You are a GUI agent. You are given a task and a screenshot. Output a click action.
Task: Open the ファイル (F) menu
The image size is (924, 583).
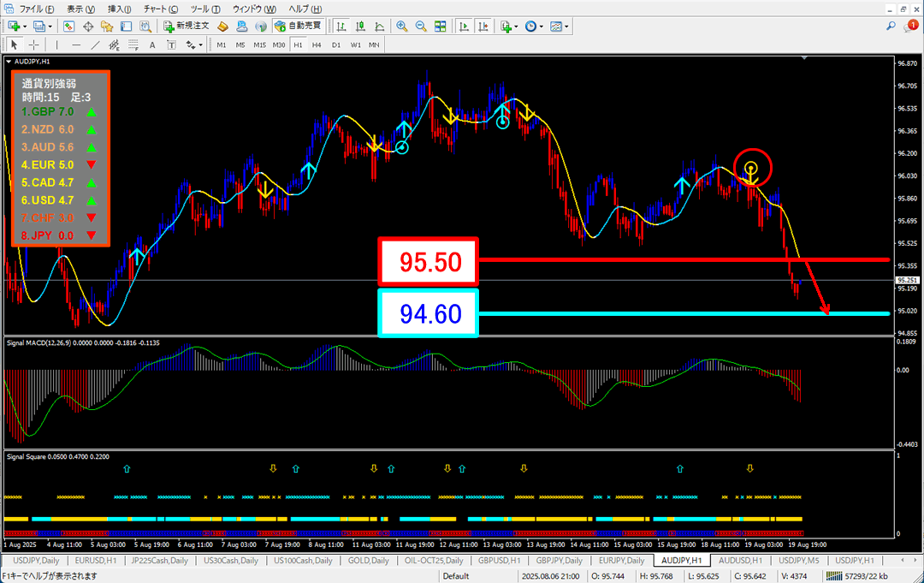[x=37, y=9]
